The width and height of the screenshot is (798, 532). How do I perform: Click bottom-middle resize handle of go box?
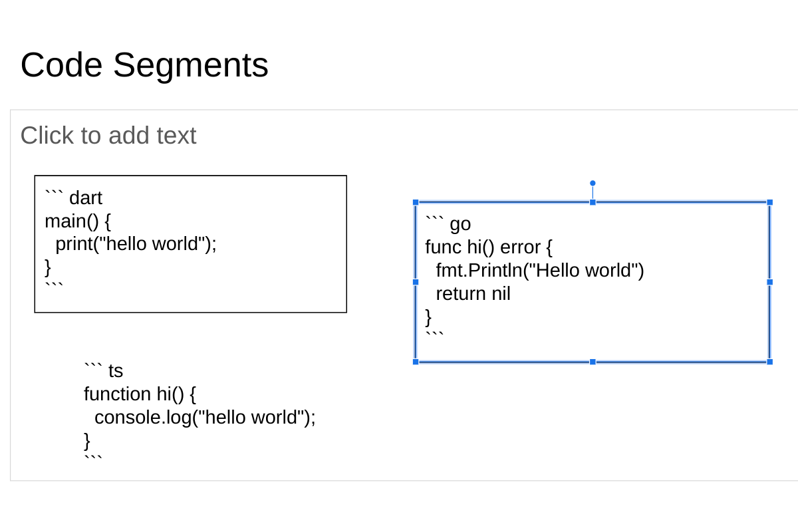(593, 362)
